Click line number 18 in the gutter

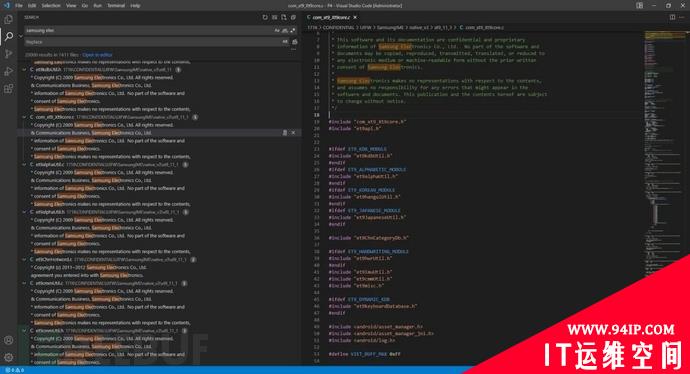pos(316,115)
